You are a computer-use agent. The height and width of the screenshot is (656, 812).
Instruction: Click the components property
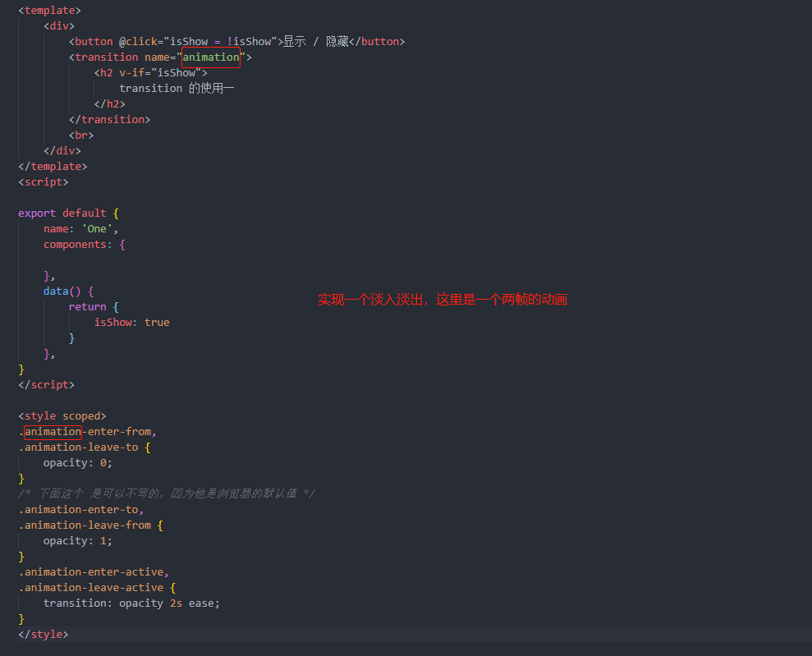click(77, 245)
